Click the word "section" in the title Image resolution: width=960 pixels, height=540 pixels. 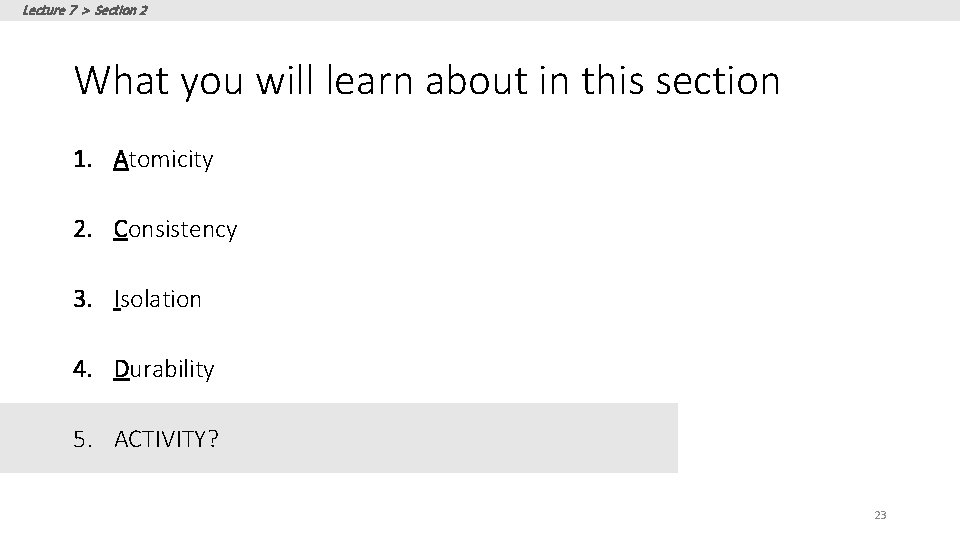point(718,81)
